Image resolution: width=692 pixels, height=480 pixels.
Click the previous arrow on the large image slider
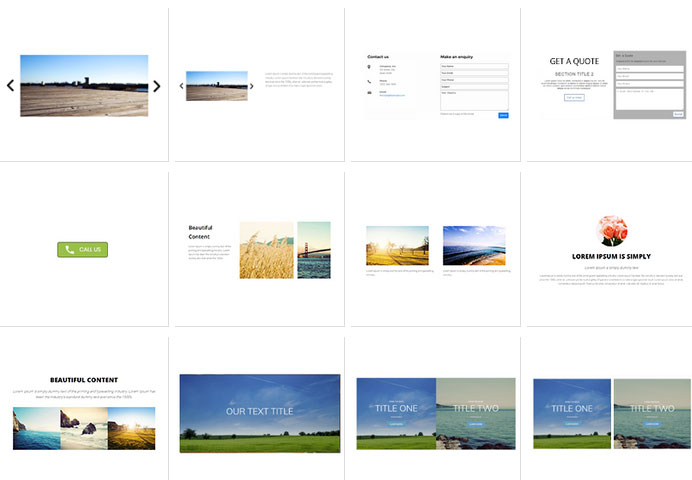(x=11, y=86)
